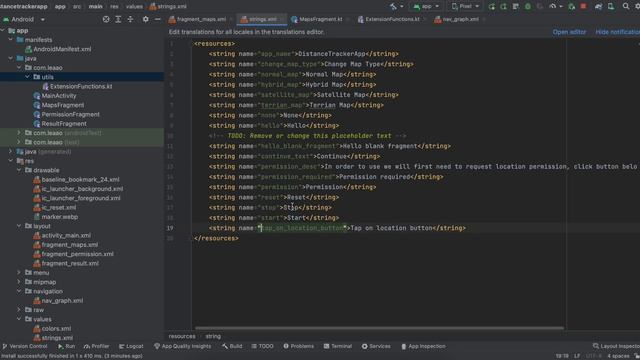The image size is (640, 360).
Task: Click the Profile app gauge icon
Action: [x=553, y=7]
